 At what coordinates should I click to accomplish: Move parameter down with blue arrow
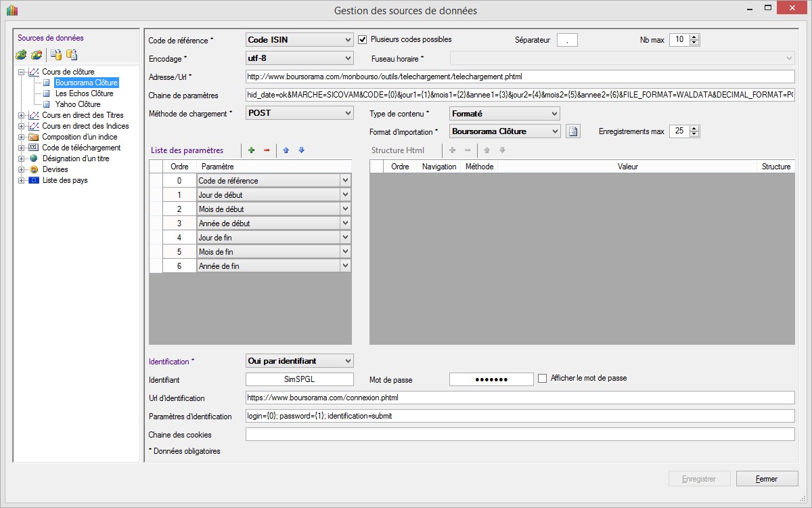(301, 150)
